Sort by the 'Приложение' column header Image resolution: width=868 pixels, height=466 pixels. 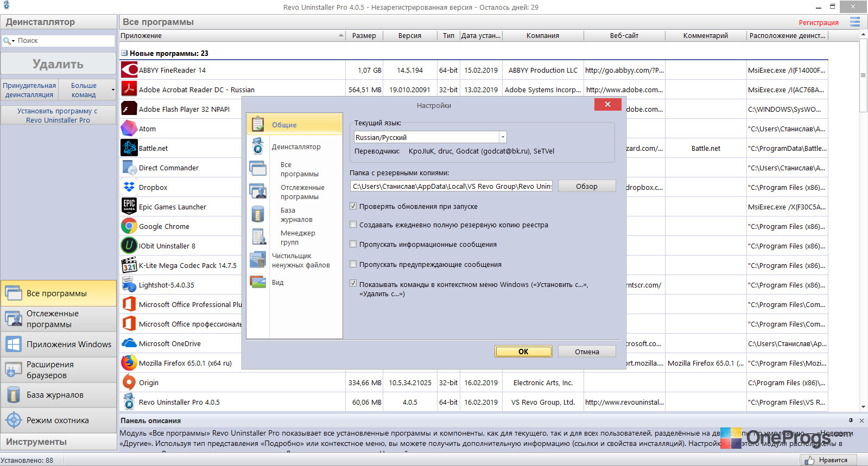coord(232,36)
